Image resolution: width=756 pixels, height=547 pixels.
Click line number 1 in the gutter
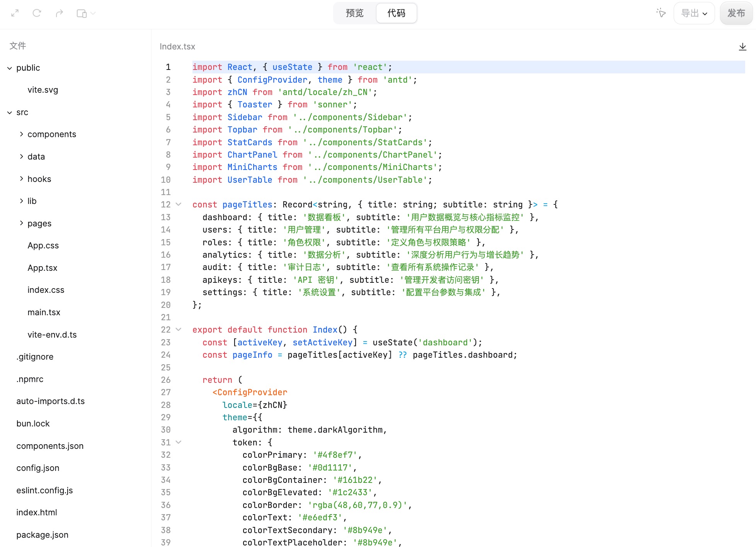168,67
